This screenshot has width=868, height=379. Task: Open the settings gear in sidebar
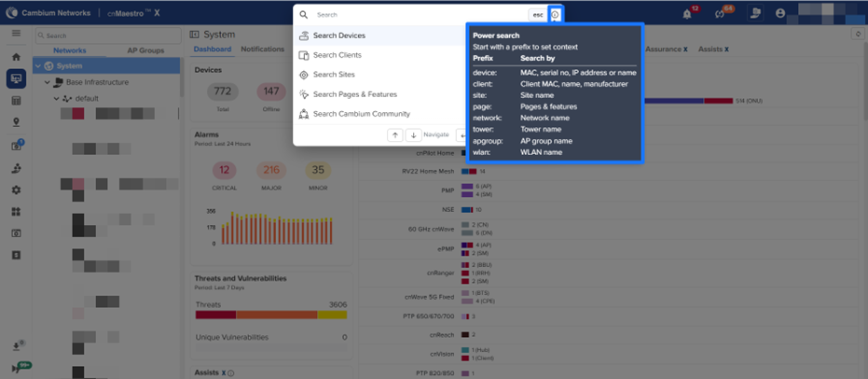pos(16,190)
